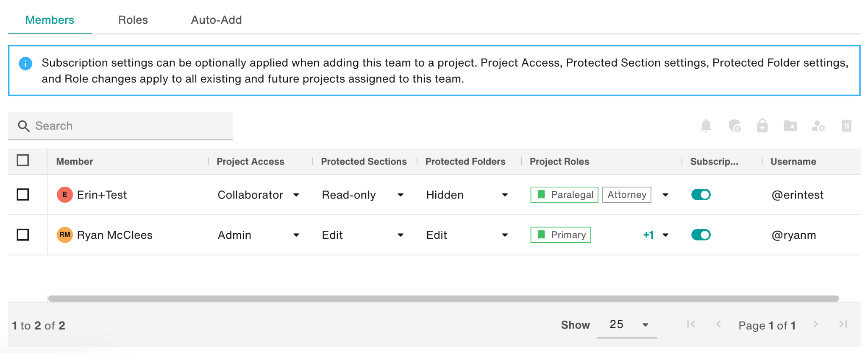Go to next page arrow

pyautogui.click(x=815, y=324)
